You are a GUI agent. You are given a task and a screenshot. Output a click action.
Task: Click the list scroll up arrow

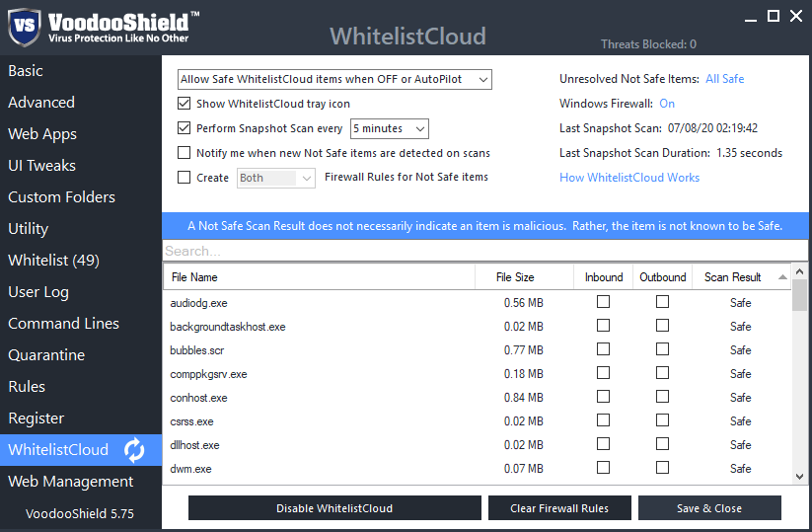799,271
